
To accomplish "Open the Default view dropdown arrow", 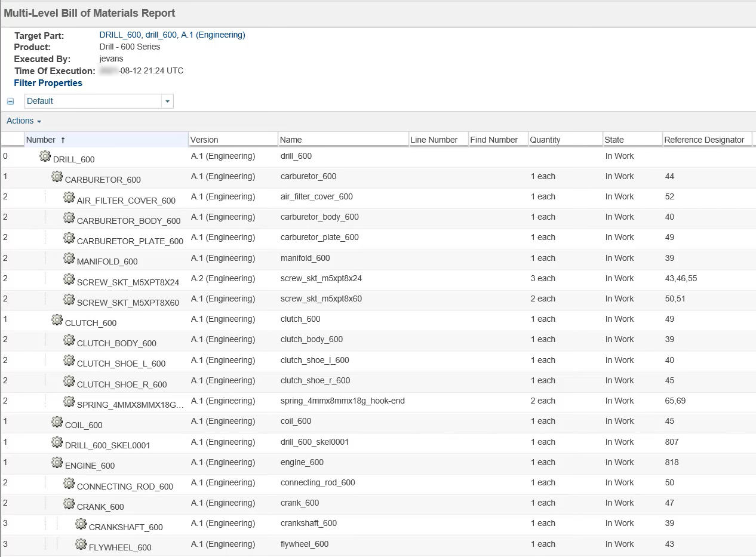I will tap(168, 101).
